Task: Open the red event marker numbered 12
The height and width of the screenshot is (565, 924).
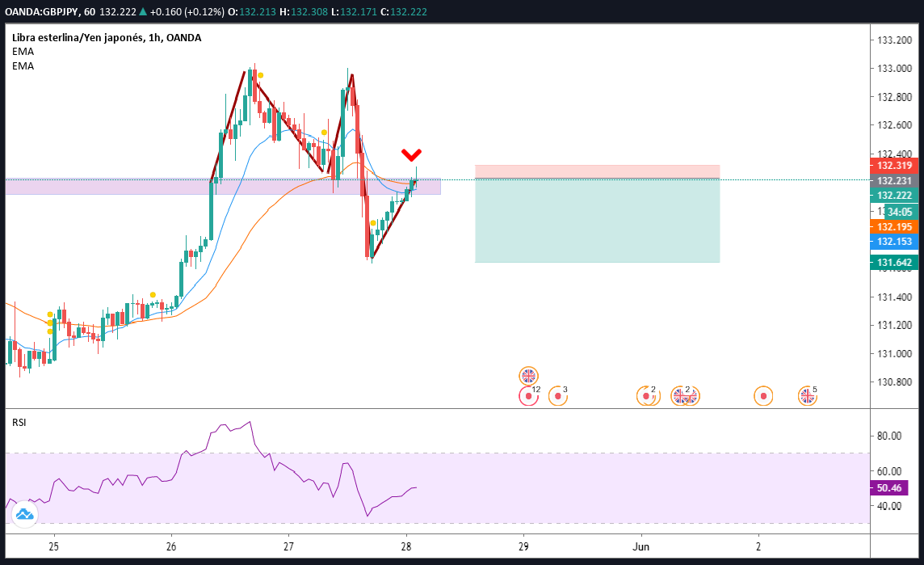Action: click(528, 396)
